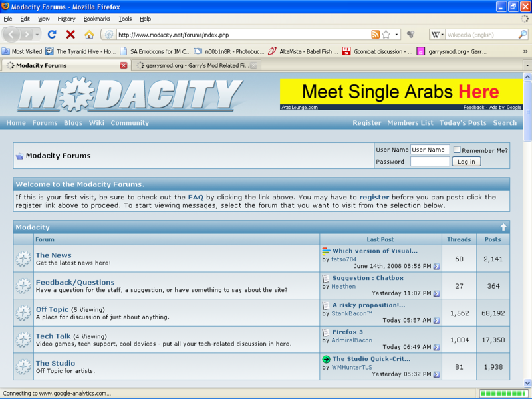Open the AltaVista Babel Fish bookmark
This screenshot has width=532, height=399.
point(303,52)
